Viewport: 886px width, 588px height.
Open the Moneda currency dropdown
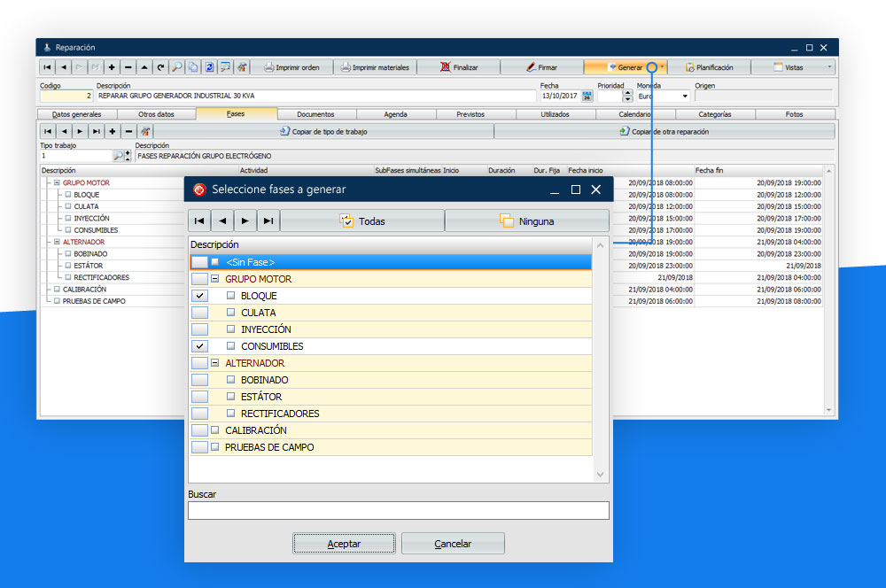(x=685, y=96)
